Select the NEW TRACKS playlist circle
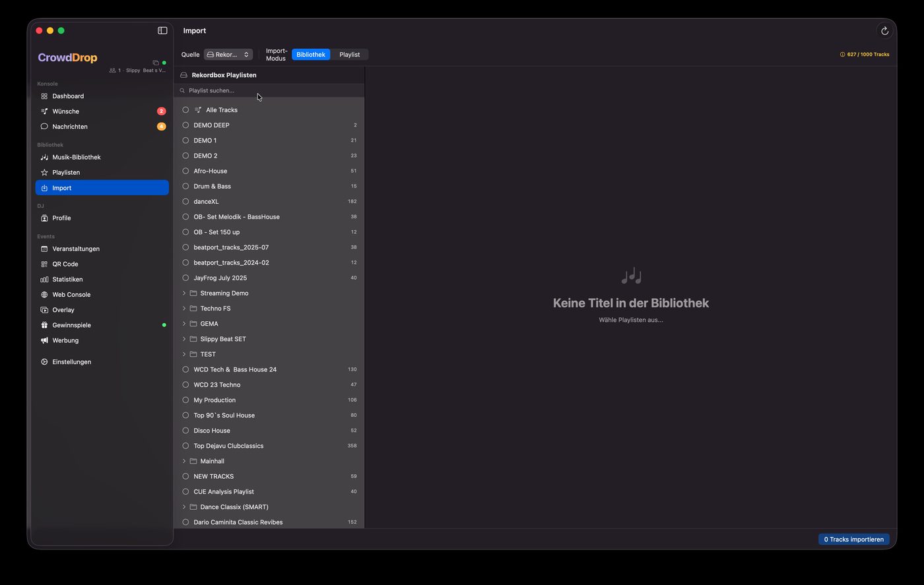The image size is (924, 585). pyautogui.click(x=185, y=476)
